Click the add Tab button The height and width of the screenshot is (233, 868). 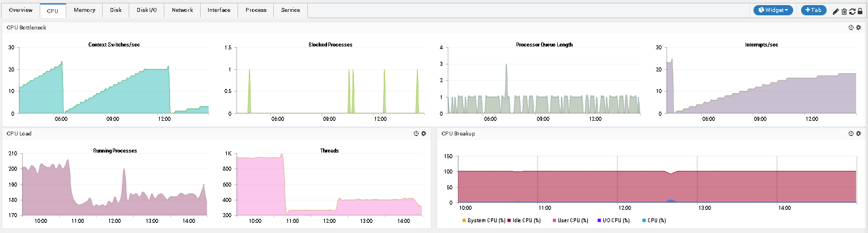[814, 10]
